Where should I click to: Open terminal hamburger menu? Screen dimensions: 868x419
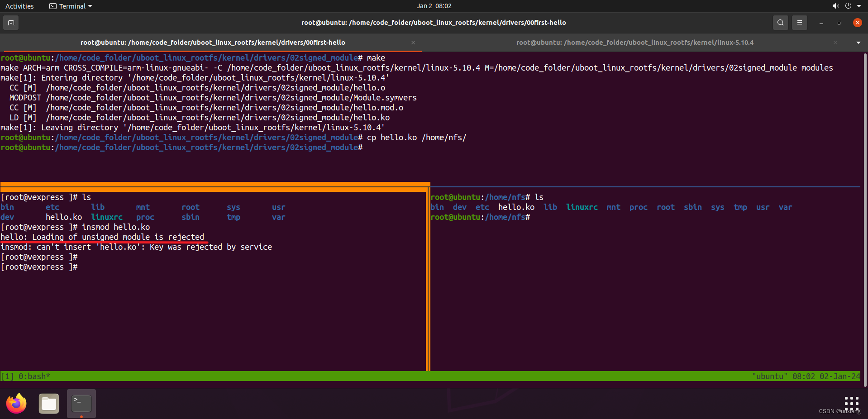pos(800,23)
